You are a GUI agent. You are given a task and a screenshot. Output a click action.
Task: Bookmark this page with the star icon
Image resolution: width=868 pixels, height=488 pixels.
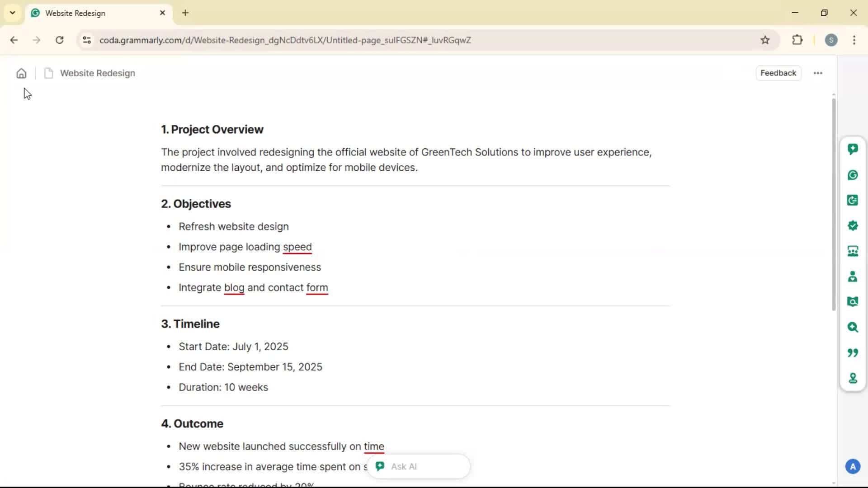pos(765,40)
